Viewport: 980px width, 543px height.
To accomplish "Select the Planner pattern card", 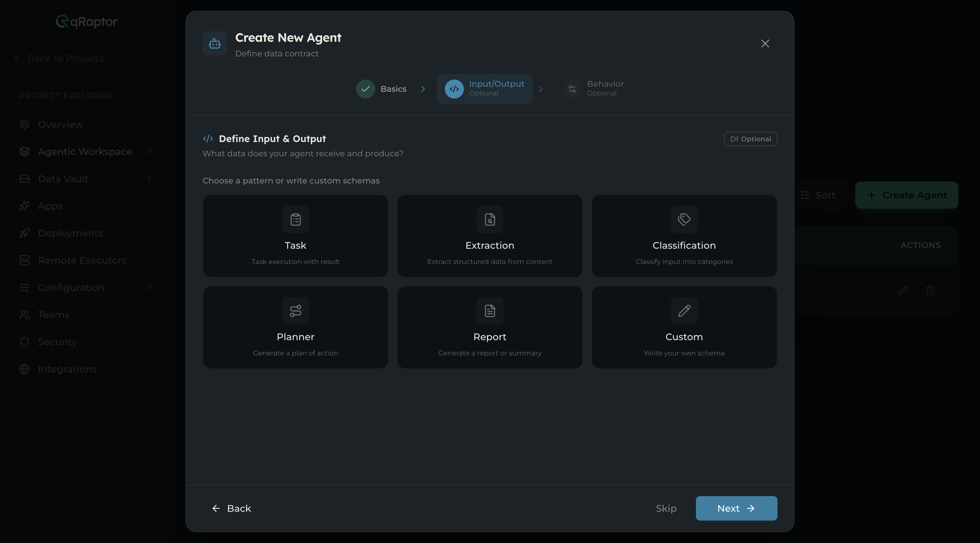I will [296, 327].
